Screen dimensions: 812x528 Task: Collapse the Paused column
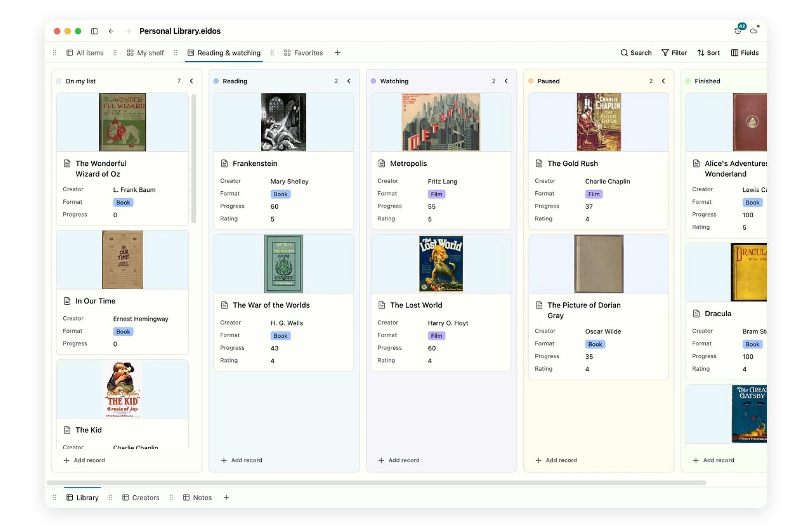(x=663, y=81)
